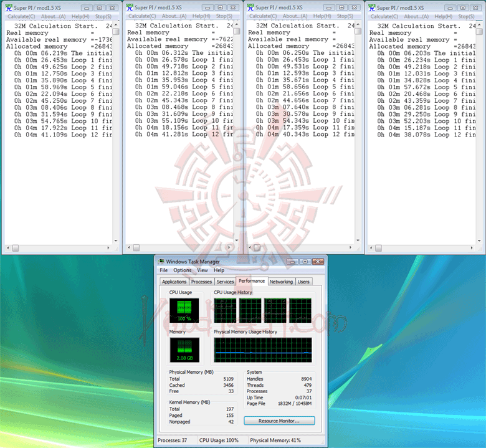
Task: Click the Up Time value '0:07:01'
Action: click(x=303, y=398)
